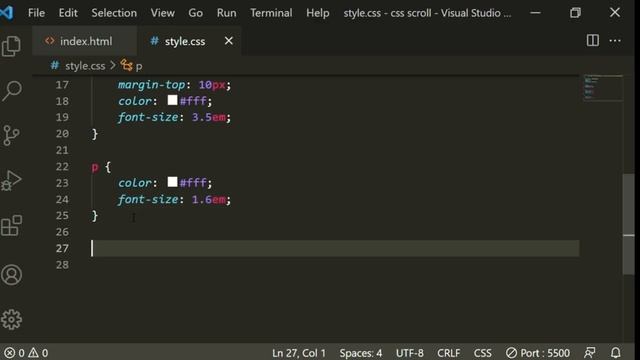Open the Explorer view in activity bar
This screenshot has height=360, width=640.
point(11,46)
